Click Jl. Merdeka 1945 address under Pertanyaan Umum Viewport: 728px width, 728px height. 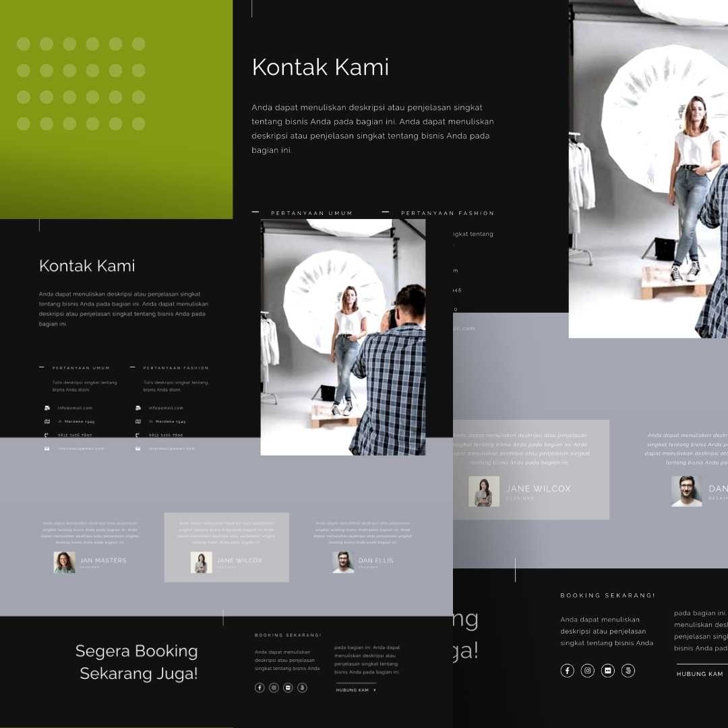(75, 421)
